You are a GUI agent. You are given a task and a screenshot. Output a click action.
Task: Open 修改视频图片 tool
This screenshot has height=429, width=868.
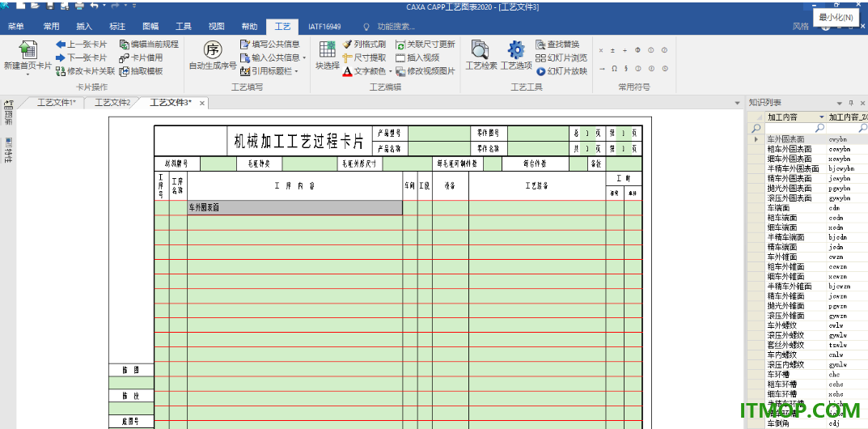pyautogui.click(x=426, y=71)
